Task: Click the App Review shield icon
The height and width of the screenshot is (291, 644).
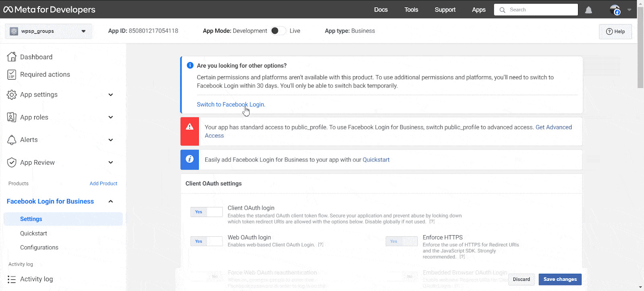Action: tap(12, 162)
